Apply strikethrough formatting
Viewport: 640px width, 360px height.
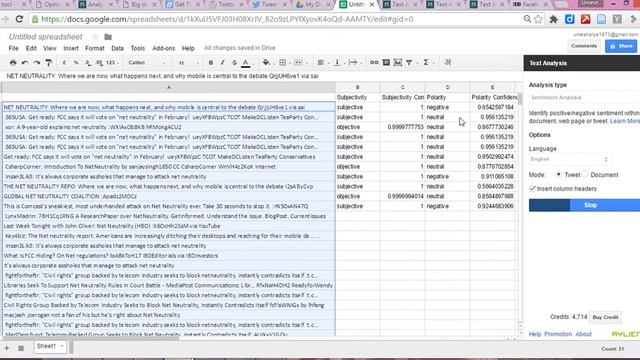coord(234,63)
